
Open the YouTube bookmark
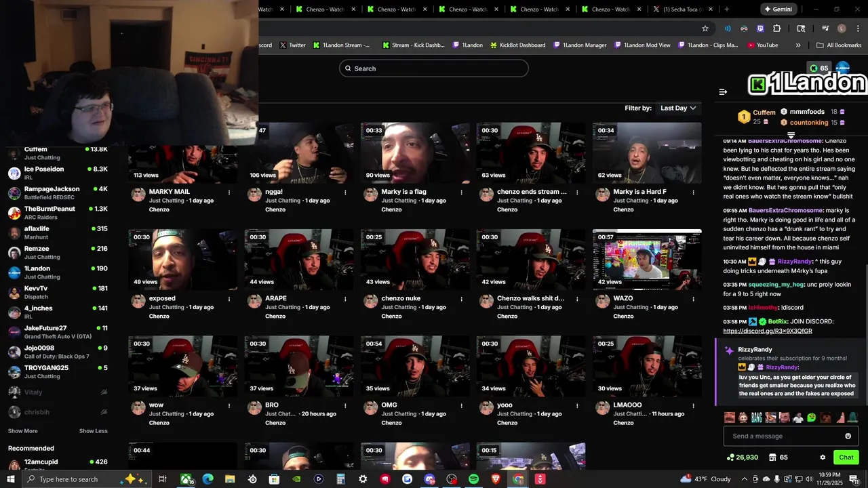[x=763, y=45]
